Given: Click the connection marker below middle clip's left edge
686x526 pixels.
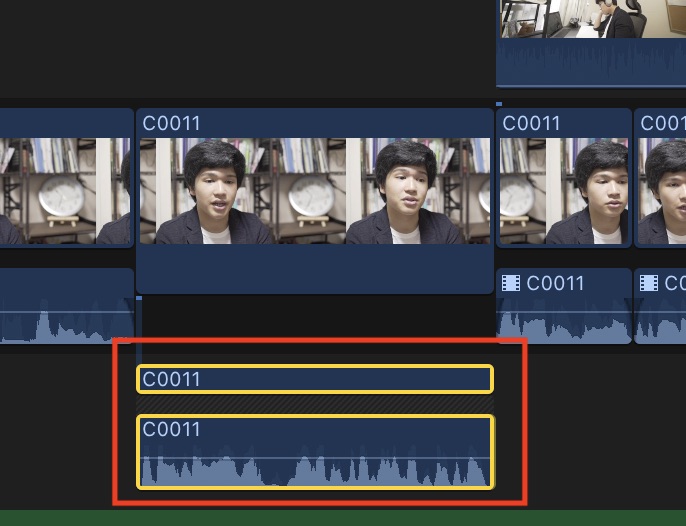Looking at the screenshot, I should [139, 298].
